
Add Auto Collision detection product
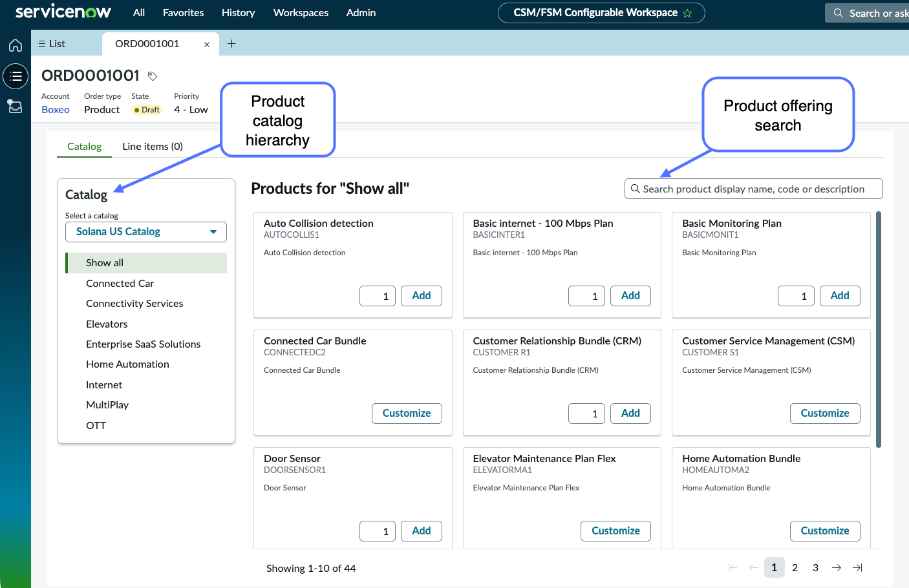tap(422, 296)
